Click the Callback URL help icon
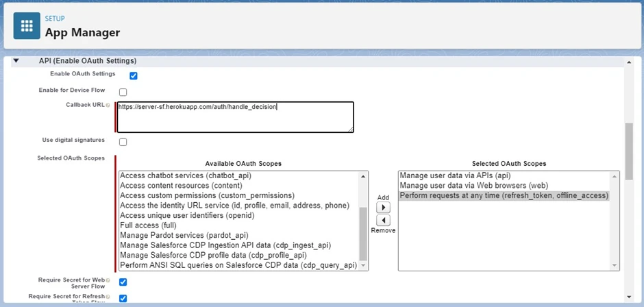Image resolution: width=644 pixels, height=307 pixels. pos(108,106)
